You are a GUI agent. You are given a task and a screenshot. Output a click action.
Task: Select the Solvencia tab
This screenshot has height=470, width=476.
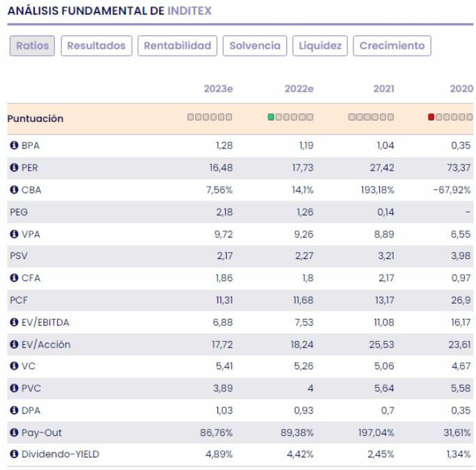click(254, 46)
